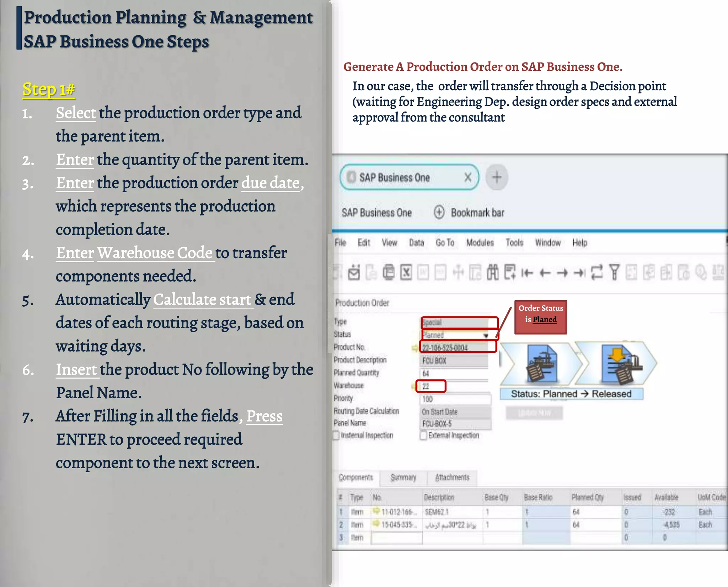Open the Data menu
Screen dimensions: 728x587
(416, 243)
